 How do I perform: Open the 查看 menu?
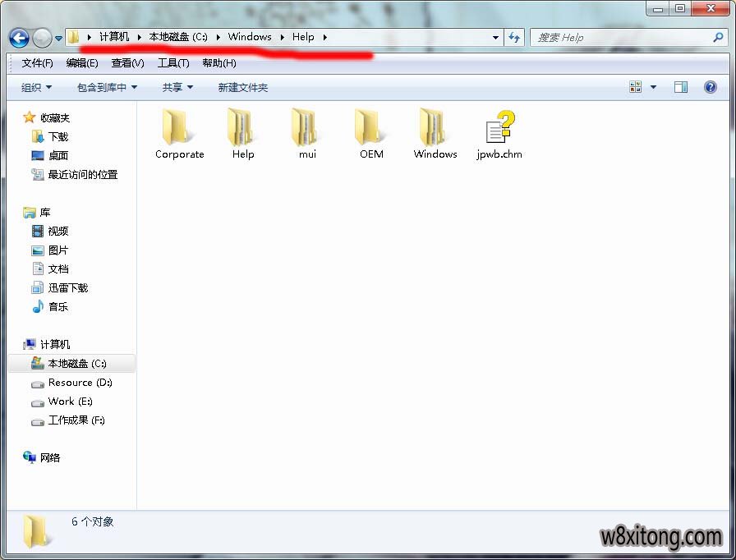pyautogui.click(x=127, y=62)
